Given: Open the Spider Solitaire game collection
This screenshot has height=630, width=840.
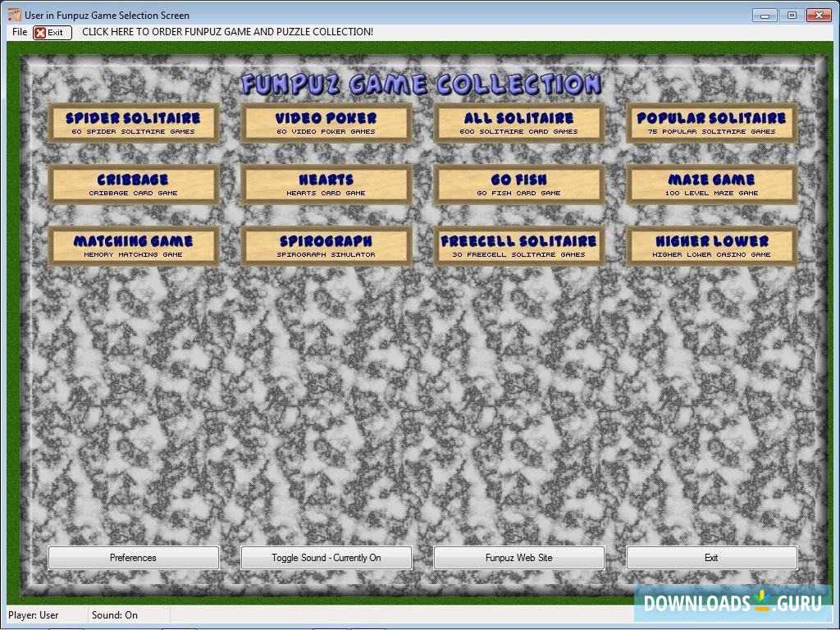Looking at the screenshot, I should 134,124.
